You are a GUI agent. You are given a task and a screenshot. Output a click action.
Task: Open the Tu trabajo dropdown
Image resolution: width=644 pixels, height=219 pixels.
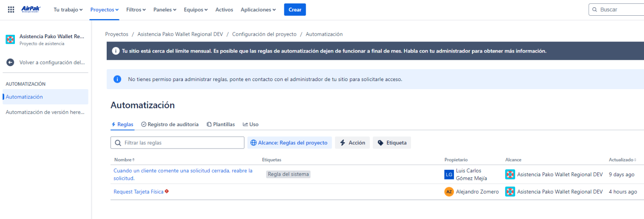(x=68, y=9)
